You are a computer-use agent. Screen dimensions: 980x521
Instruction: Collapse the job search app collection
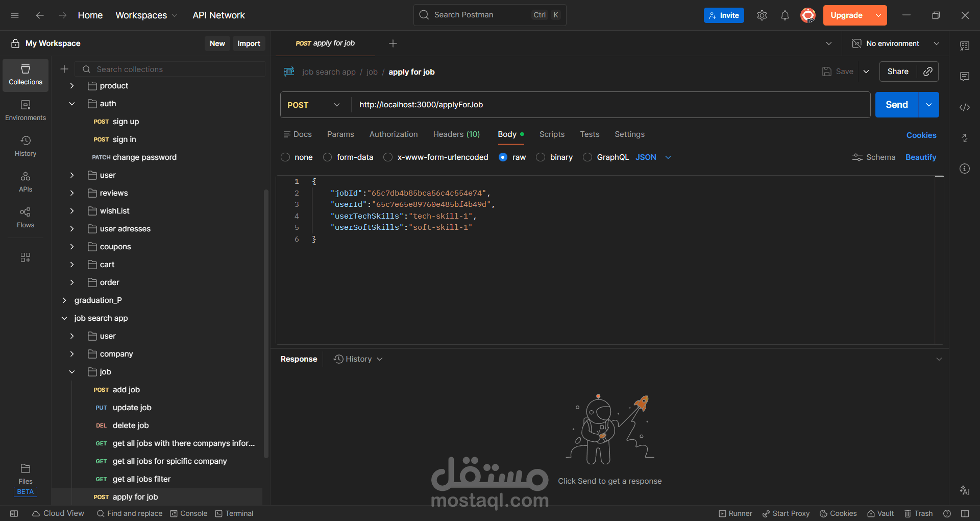pos(64,318)
